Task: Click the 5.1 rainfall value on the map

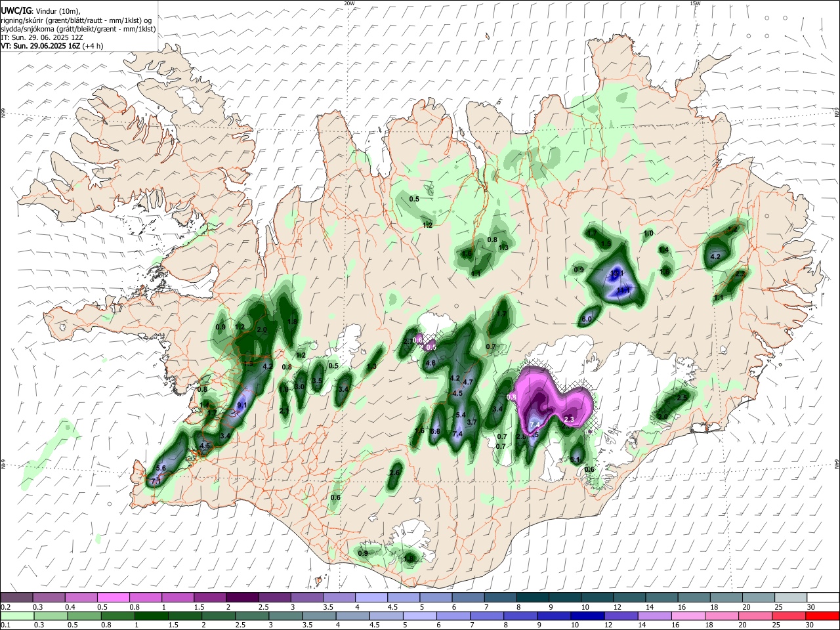Action: coord(576,459)
